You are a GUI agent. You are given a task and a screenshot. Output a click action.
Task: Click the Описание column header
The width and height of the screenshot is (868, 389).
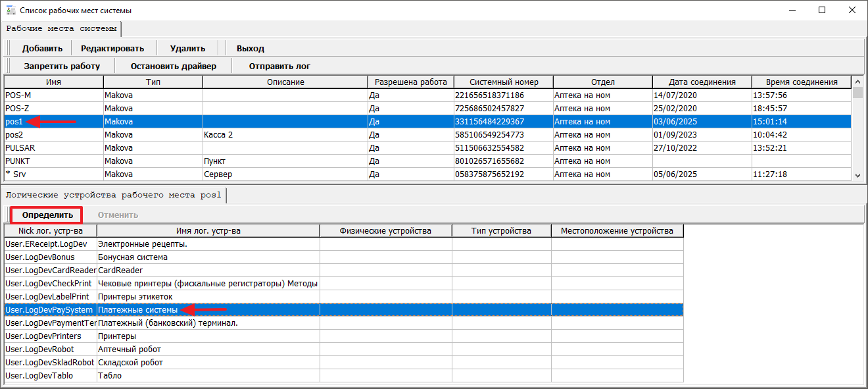point(285,82)
